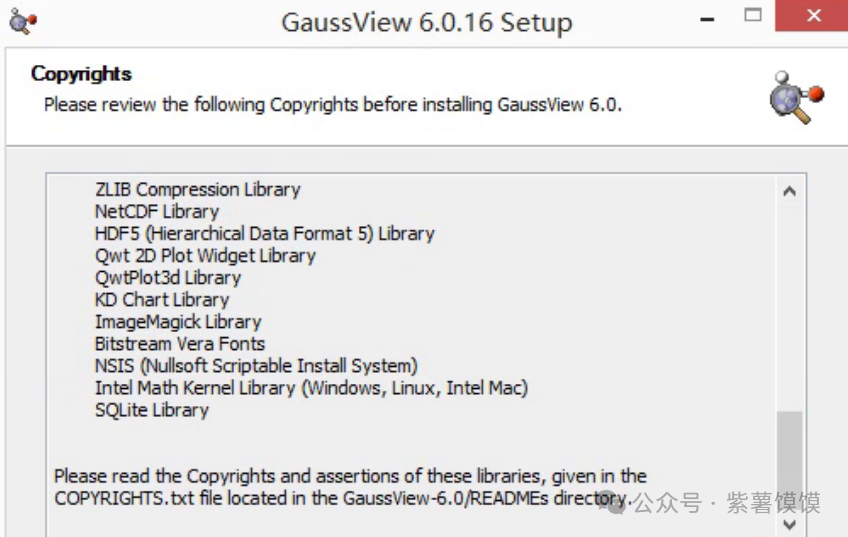Click the SQLite Library entry
Viewport: 848px width, 537px height.
pyautogui.click(x=151, y=410)
